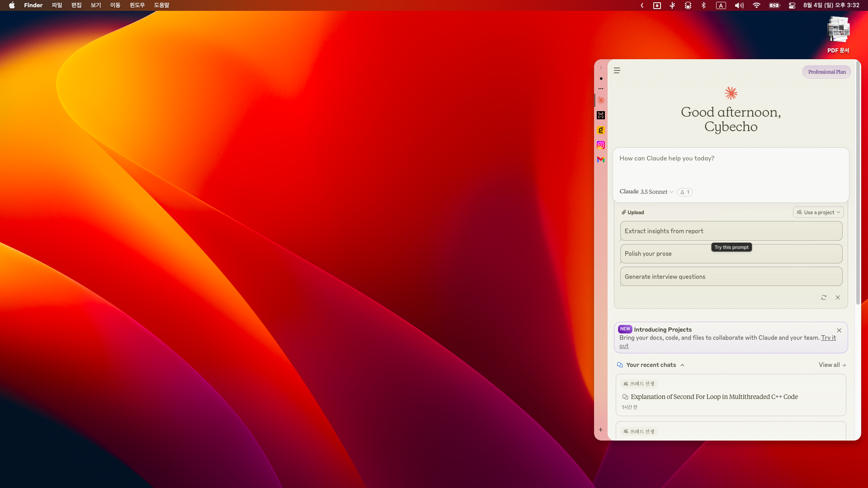868x488 pixels.
Task: Open the 'Use a project' dropdown
Action: point(818,212)
